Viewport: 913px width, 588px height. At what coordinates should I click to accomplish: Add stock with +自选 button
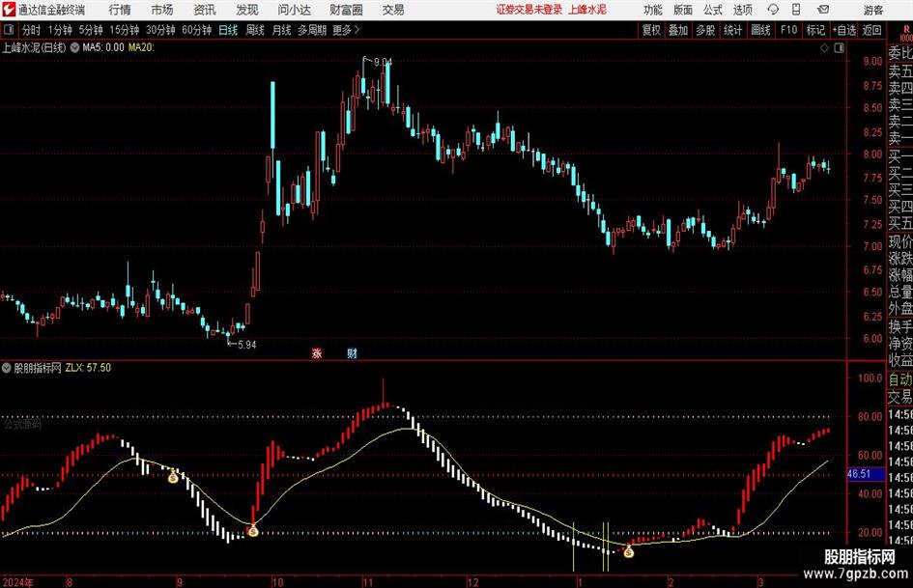[x=844, y=30]
